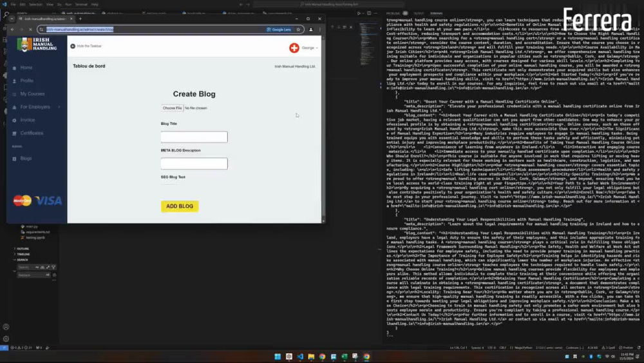
Task: Toggle Hide the Taskbar control
Action: coord(86,46)
